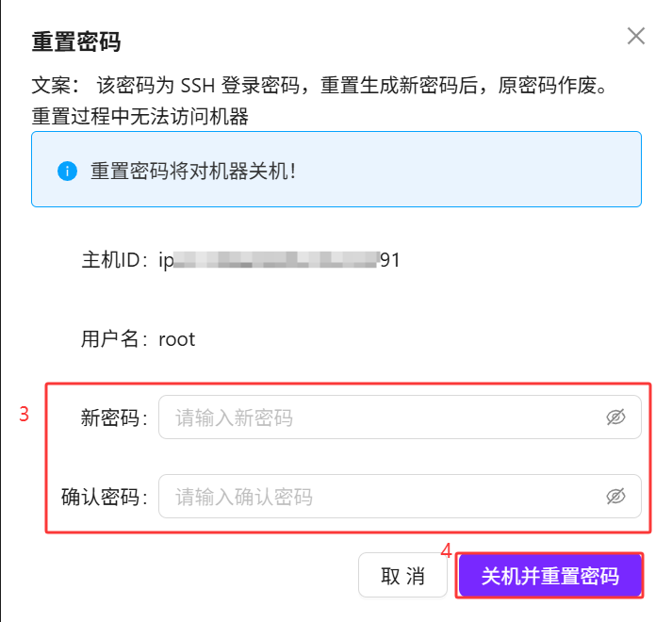
Task: Click the 重置过程中无法访问机器 notice text
Action: tap(139, 117)
